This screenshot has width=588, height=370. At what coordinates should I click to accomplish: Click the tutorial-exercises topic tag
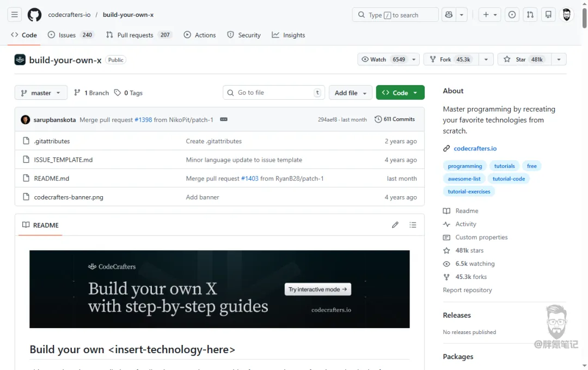(469, 191)
